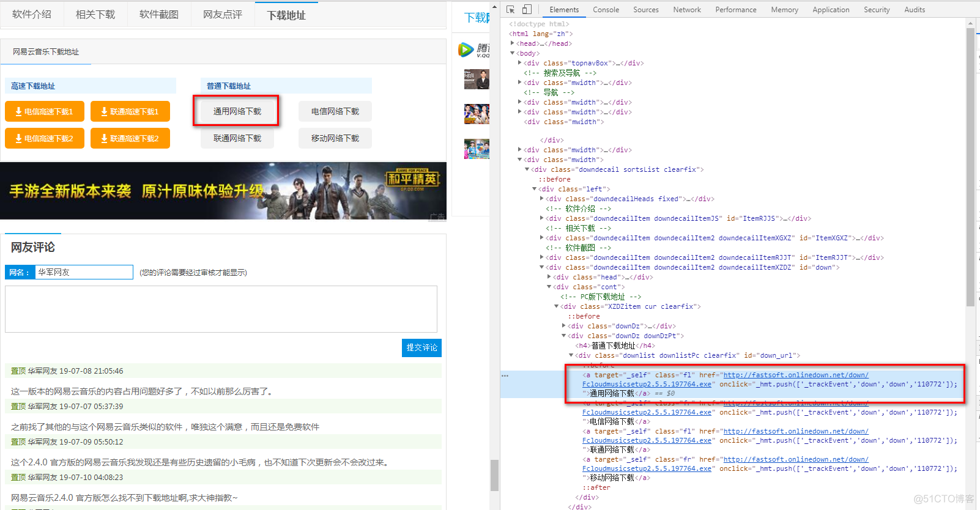The height and width of the screenshot is (510, 980).
Task: Expand the downdecailHeads fixed node
Action: tap(542, 199)
